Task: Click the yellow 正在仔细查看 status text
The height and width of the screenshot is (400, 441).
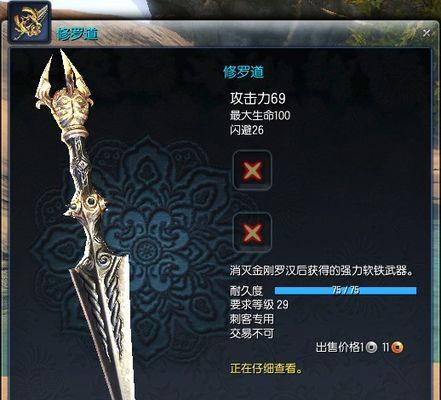Action: 267,369
